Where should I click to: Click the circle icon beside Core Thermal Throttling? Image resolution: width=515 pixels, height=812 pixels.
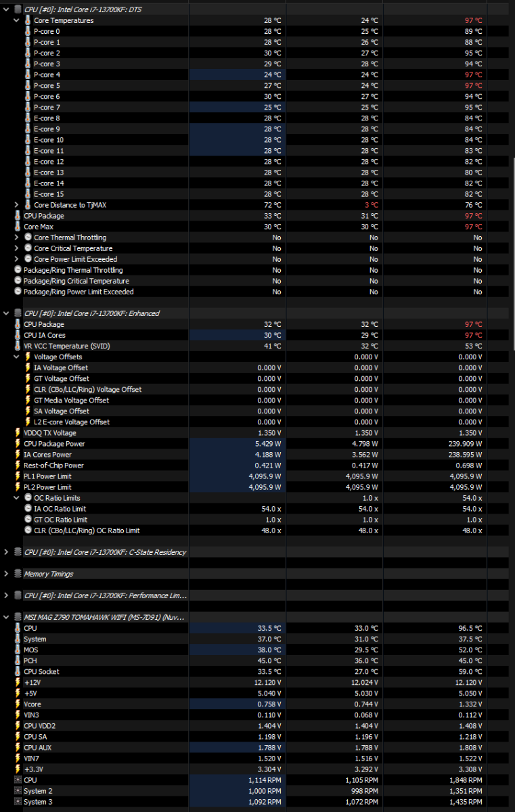[28, 238]
